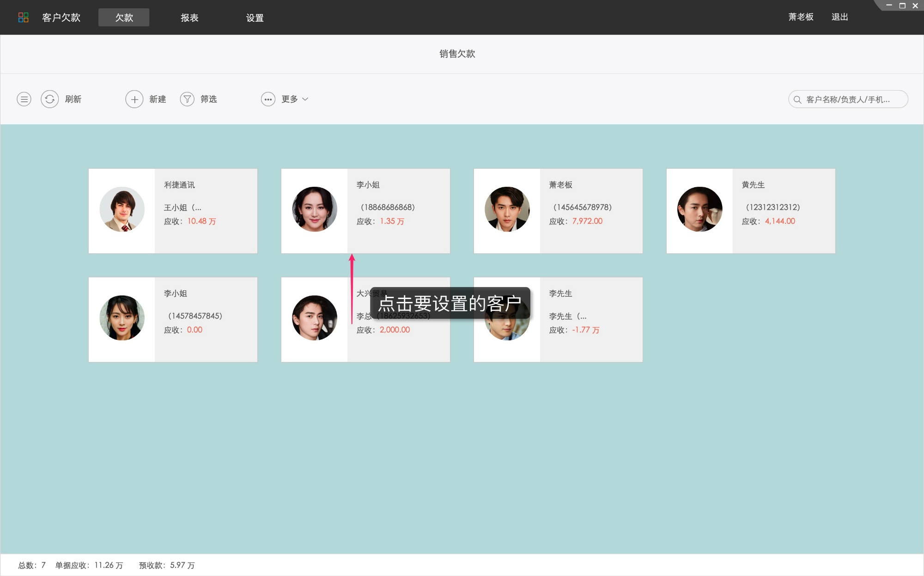This screenshot has height=576, width=924.
Task: Select the plus icon to create 新建 customer
Action: (x=134, y=99)
